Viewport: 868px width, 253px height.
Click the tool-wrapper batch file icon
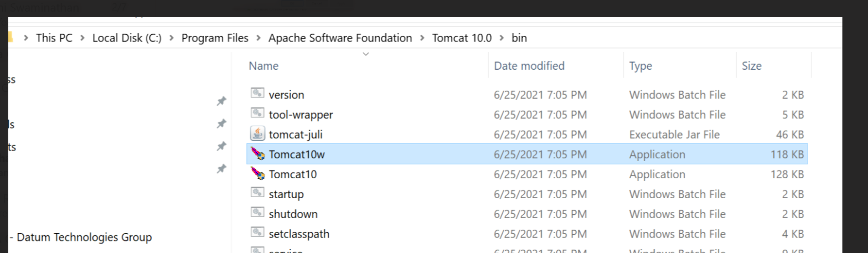pyautogui.click(x=257, y=114)
